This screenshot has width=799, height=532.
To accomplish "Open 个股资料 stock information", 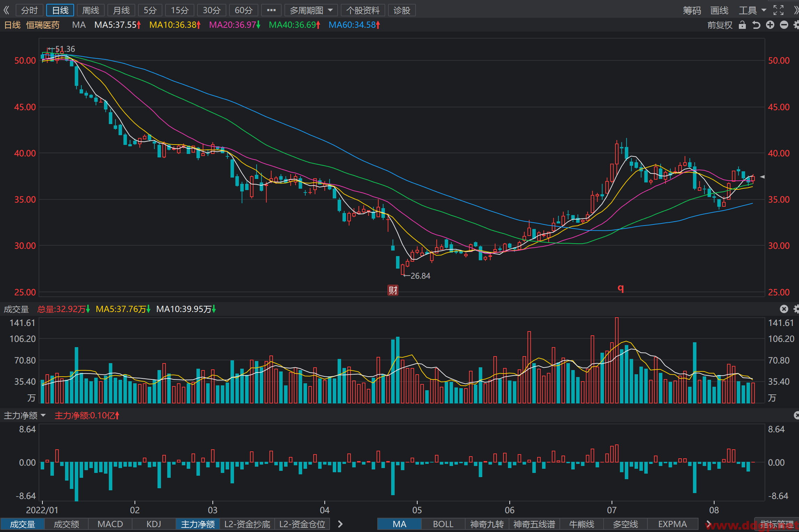I will pyautogui.click(x=363, y=10).
